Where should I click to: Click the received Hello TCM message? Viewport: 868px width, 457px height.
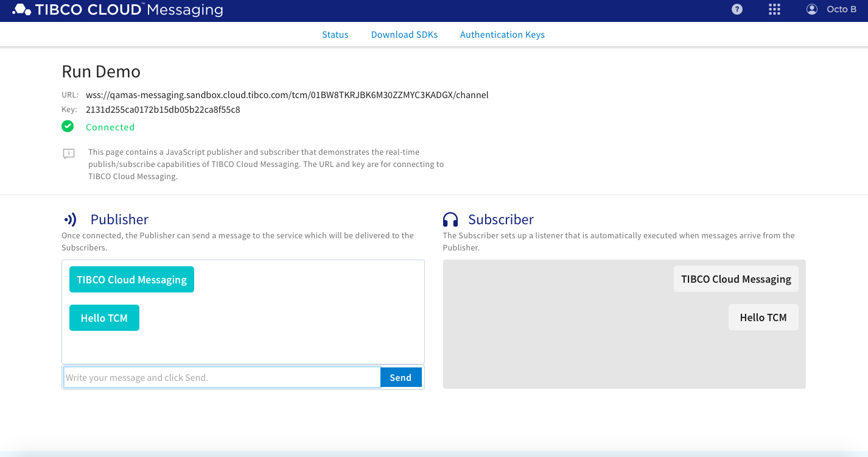763,317
